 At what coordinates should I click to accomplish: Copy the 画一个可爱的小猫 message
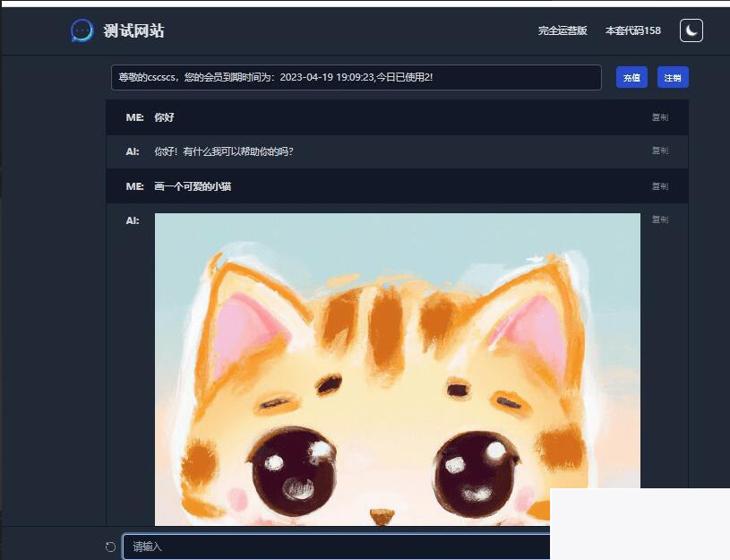point(660,185)
